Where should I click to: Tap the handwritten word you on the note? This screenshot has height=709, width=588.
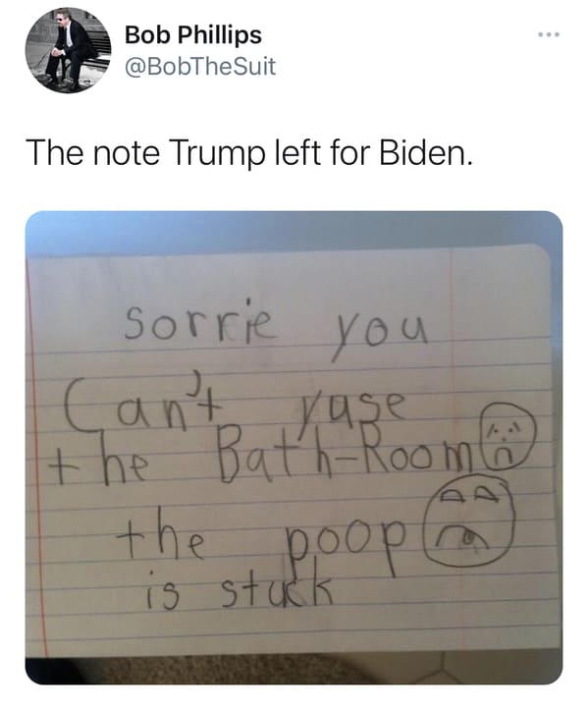click(379, 334)
